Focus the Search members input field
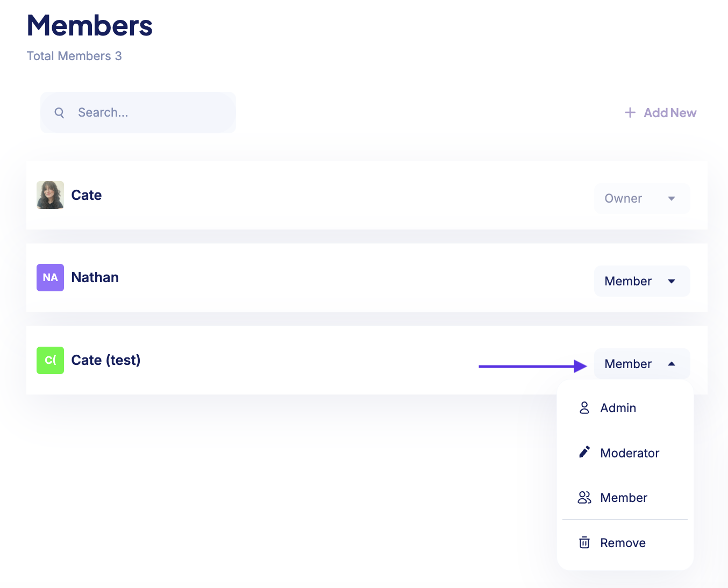The height and width of the screenshot is (588, 728). click(138, 112)
